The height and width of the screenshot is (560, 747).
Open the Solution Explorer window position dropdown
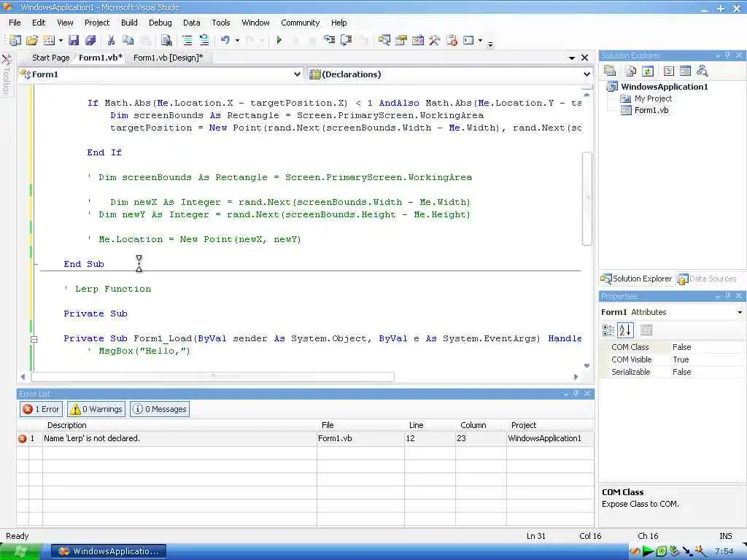717,55
